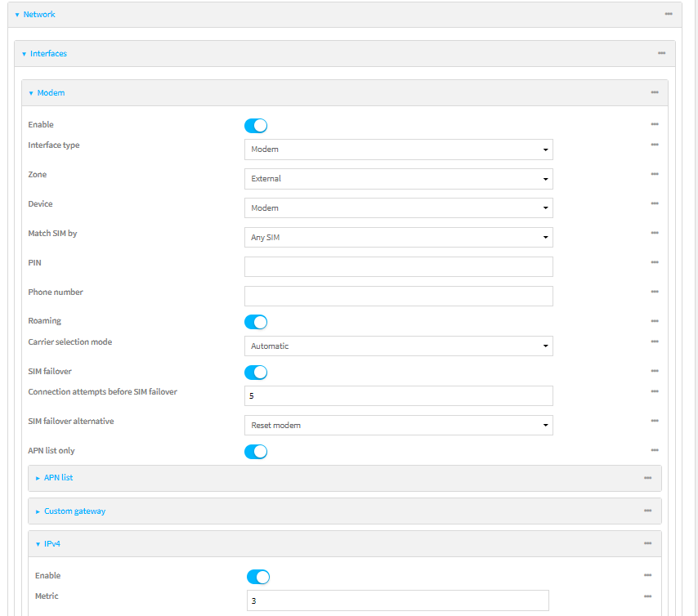Click the ellipsis icon on the IPv4 header

point(648,542)
